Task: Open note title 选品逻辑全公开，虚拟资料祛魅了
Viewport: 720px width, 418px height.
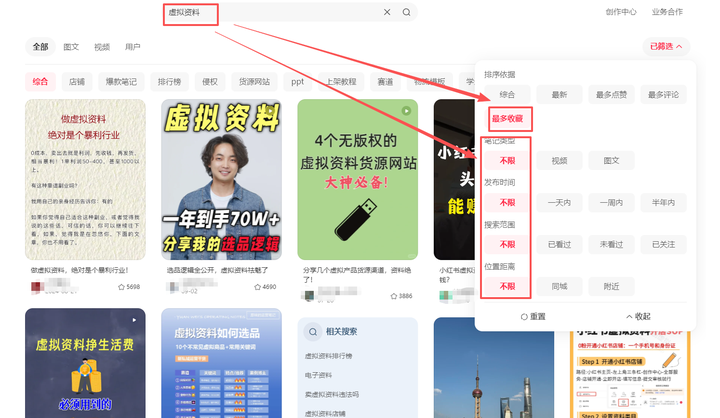Action: pyautogui.click(x=217, y=270)
